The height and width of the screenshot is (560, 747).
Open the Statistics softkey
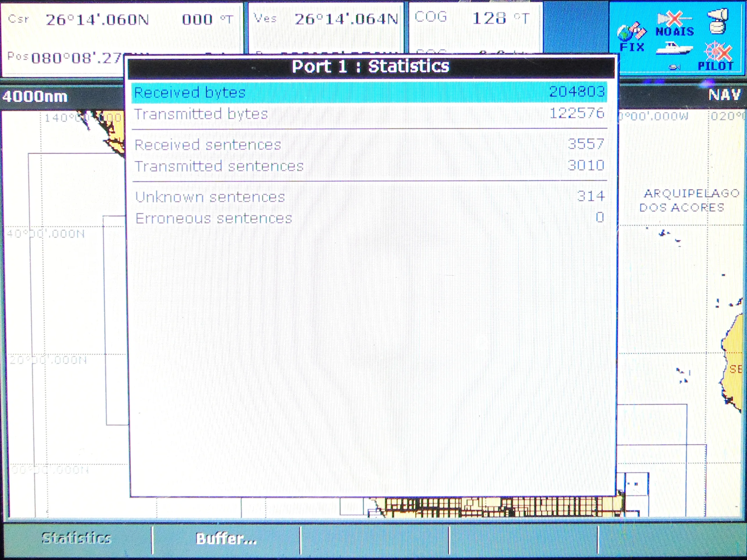(77, 538)
